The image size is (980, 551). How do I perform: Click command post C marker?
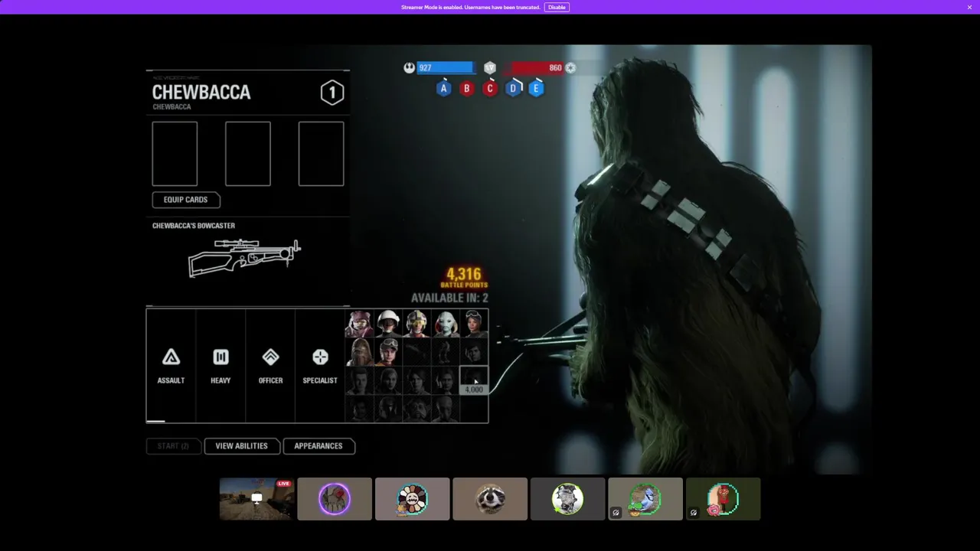pyautogui.click(x=490, y=89)
